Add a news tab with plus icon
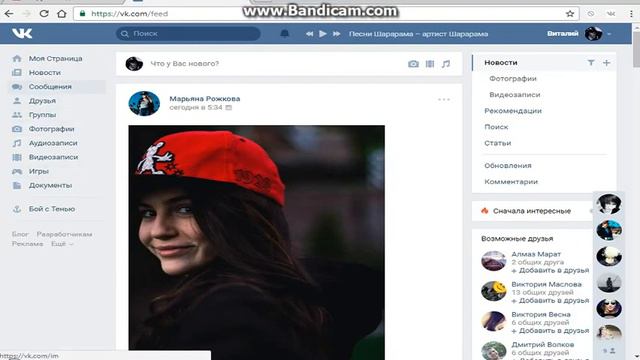Screen dimensions: 640x360 [607, 62]
